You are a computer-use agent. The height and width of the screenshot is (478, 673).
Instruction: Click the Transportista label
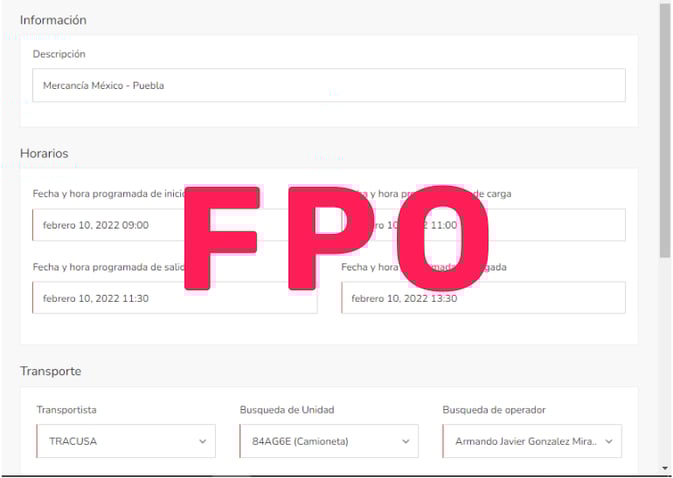click(x=67, y=409)
